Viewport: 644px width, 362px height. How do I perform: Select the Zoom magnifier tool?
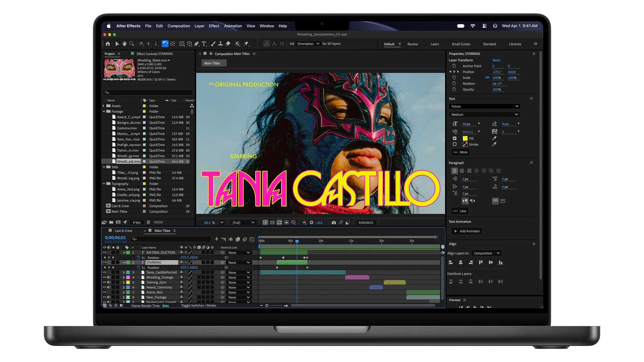(x=132, y=44)
